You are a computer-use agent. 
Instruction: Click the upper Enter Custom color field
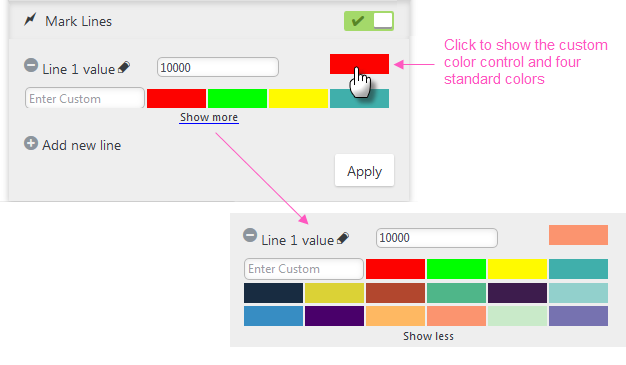tap(85, 98)
